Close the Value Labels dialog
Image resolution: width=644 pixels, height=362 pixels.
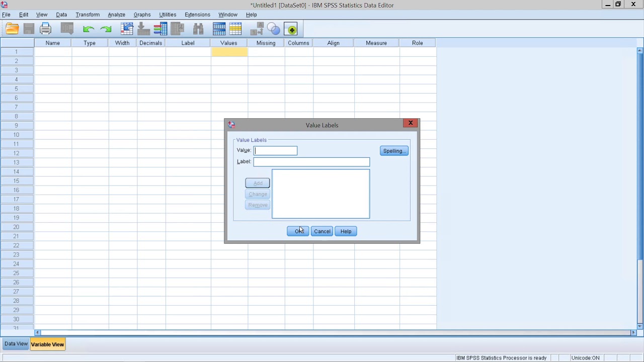[411, 123]
